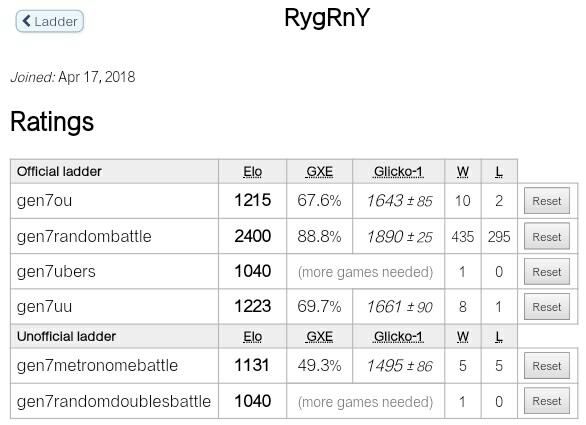Click the Glicko-1 header in Official ladder

pyautogui.click(x=398, y=172)
